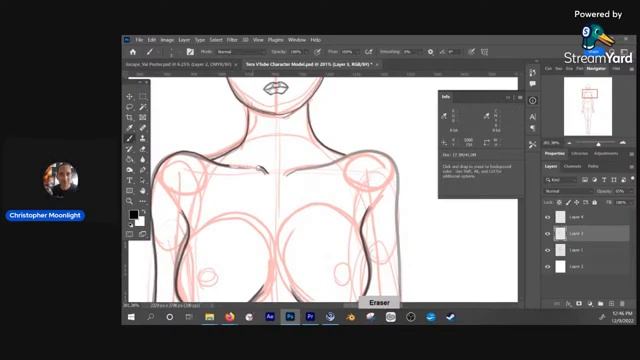Open the brush Mode dropdown
Image resolution: width=640 pixels, height=360 pixels.
[241, 52]
